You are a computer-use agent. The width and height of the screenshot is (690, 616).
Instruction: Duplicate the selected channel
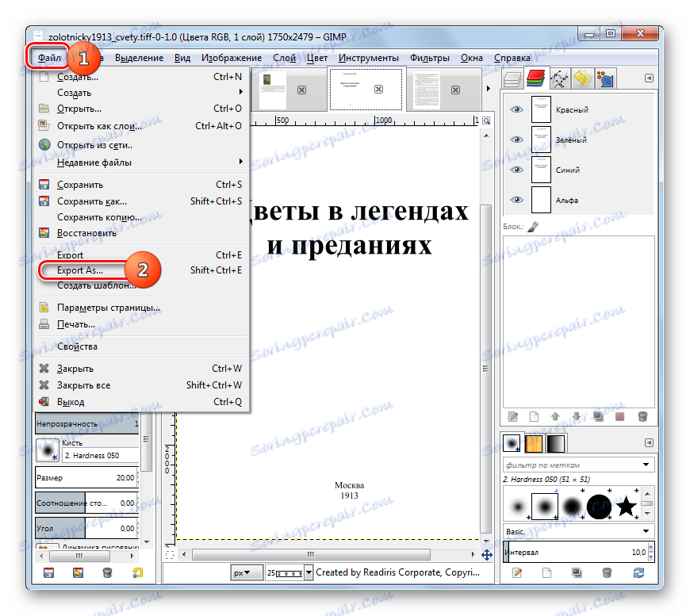(x=598, y=416)
